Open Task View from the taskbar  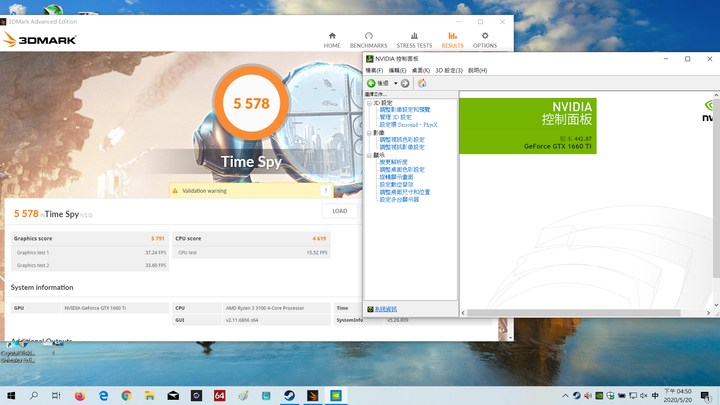56,395
